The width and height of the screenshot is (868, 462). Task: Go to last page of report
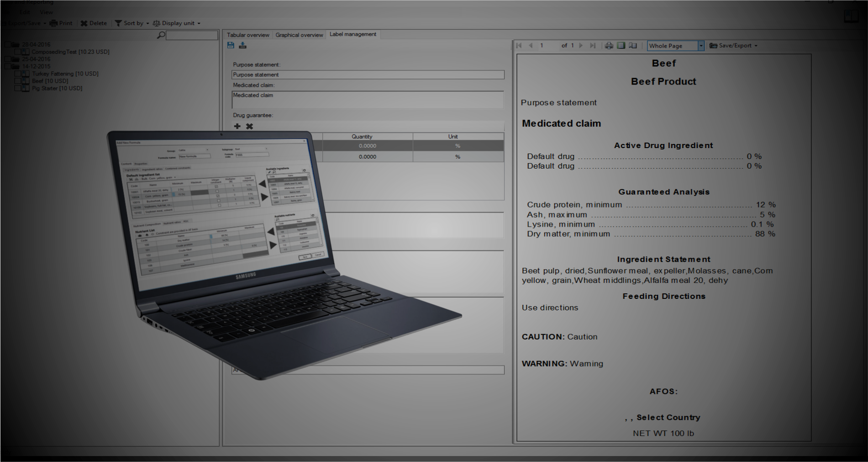(x=593, y=46)
